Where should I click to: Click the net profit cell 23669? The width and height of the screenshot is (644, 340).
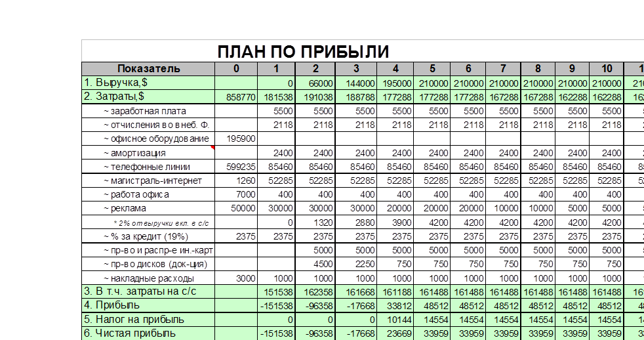coord(395,333)
